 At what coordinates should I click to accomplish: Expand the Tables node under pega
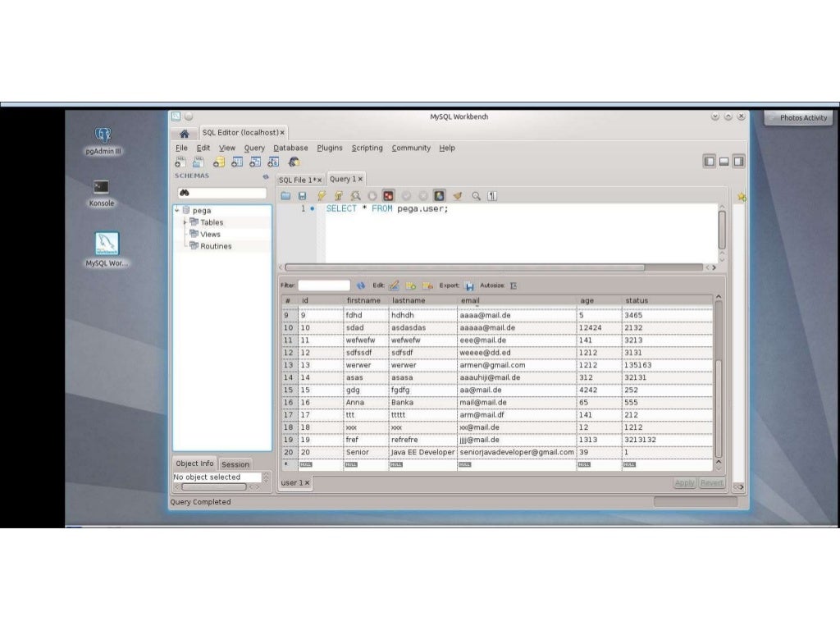[185, 222]
